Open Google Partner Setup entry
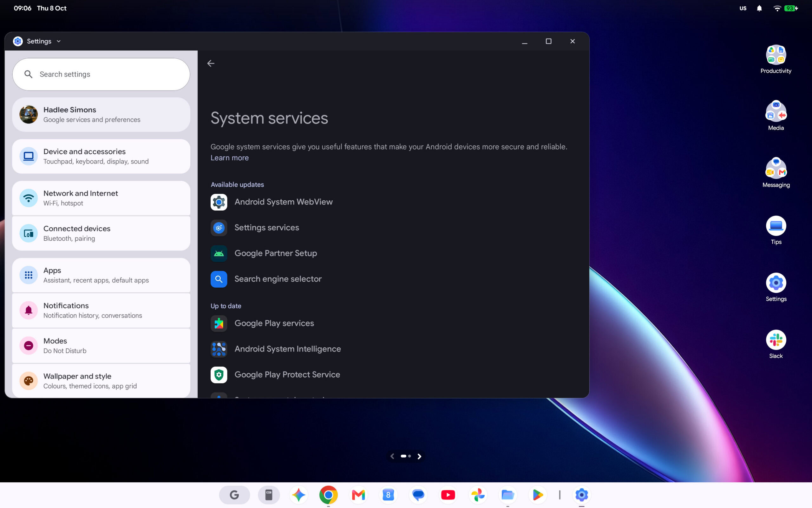The image size is (812, 508). click(x=393, y=253)
